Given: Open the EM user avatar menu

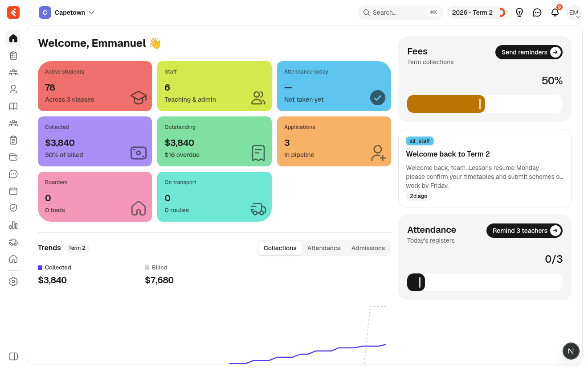Looking at the screenshot, I should [x=574, y=12].
